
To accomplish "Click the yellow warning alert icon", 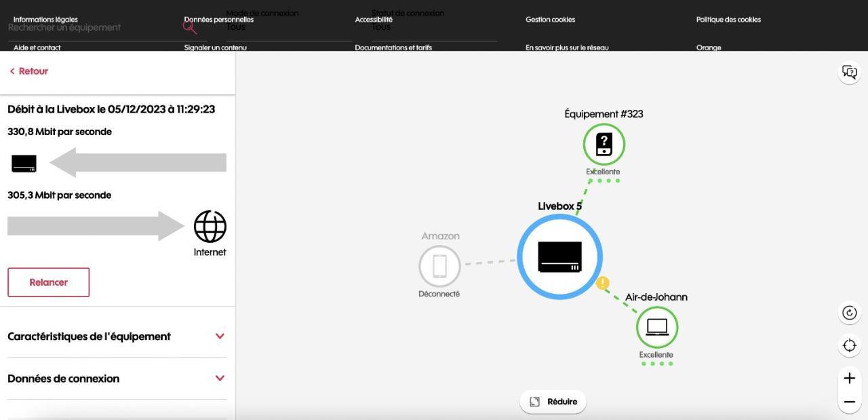I will click(603, 283).
